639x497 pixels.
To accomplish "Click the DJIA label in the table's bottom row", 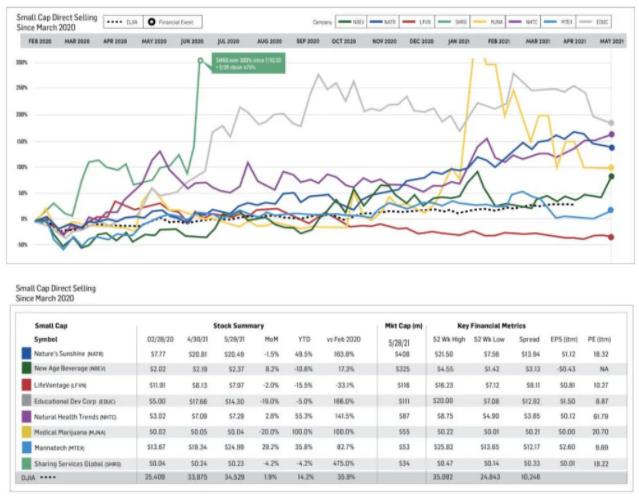I will [28, 477].
